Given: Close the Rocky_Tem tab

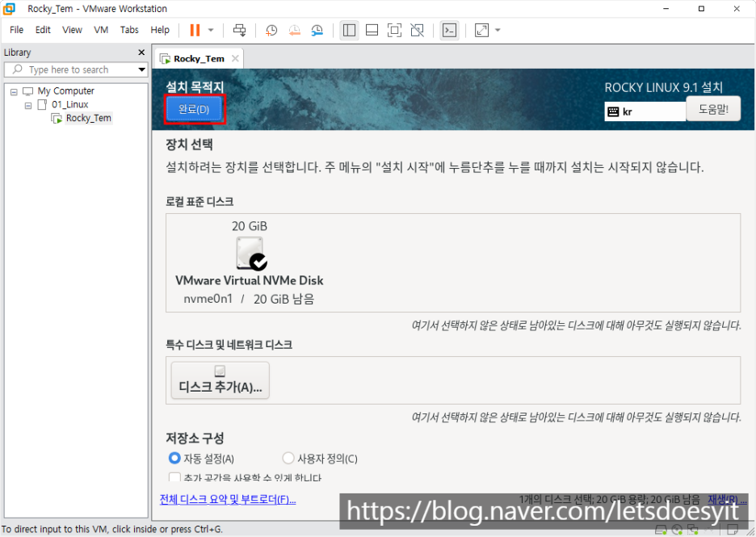Looking at the screenshot, I should (x=235, y=58).
